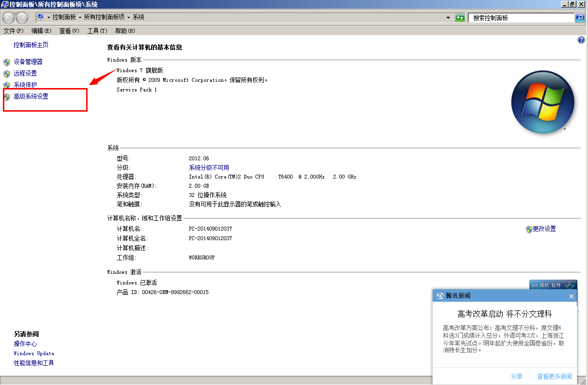Click shield icon beside 高级系统设置
Viewport: 588px width, 385px height.
click(7, 97)
